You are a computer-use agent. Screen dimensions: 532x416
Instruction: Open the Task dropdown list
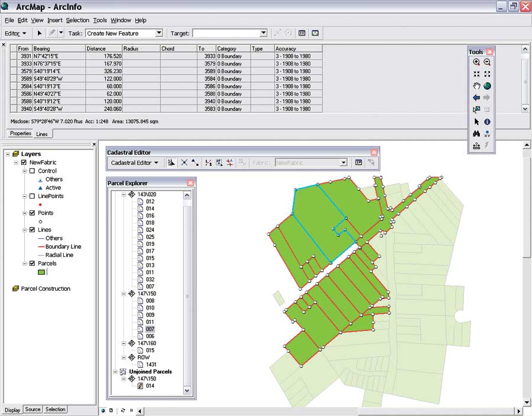pyautogui.click(x=158, y=33)
